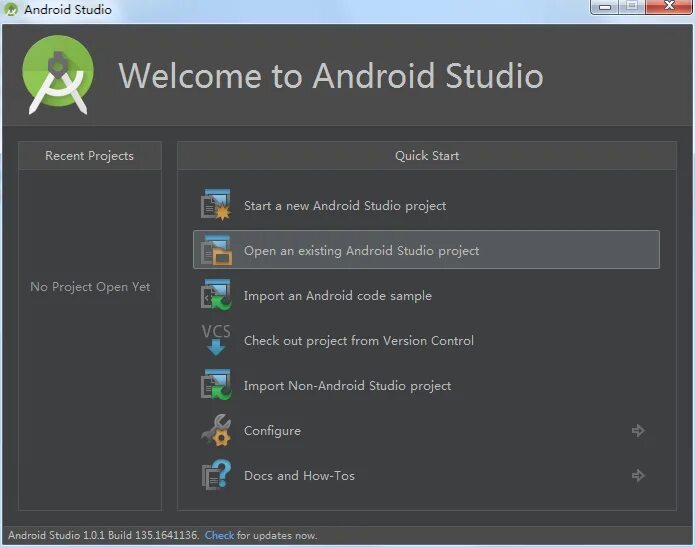The width and height of the screenshot is (695, 547).
Task: Click the build version text in status bar
Action: pyautogui.click(x=103, y=535)
